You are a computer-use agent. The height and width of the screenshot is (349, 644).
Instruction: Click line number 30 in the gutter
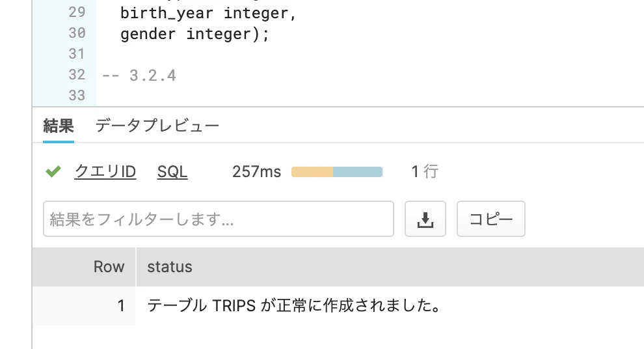click(x=77, y=33)
